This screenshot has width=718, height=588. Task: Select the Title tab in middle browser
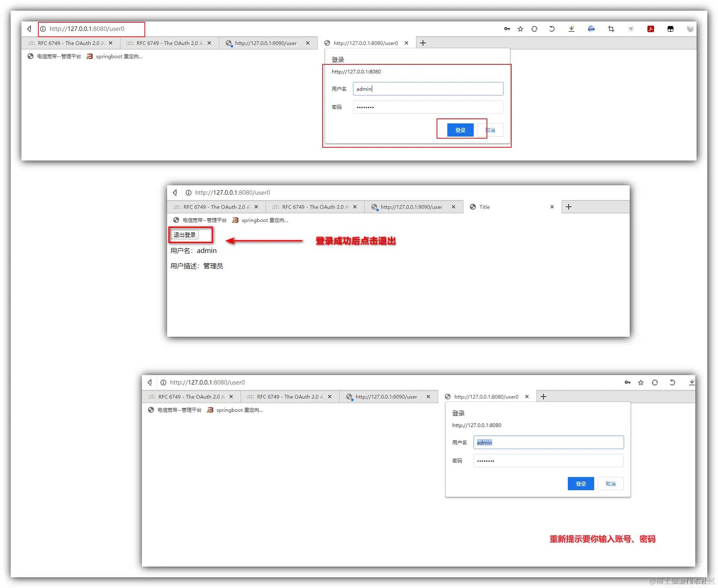pos(512,207)
